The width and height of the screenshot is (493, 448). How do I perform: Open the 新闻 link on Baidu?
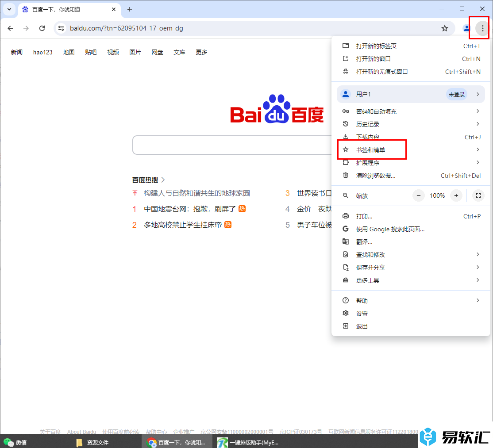[17, 52]
